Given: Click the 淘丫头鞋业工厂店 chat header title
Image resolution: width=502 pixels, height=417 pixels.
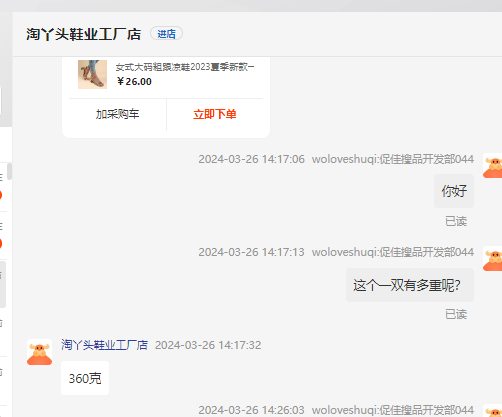Looking at the screenshot, I should 84,34.
